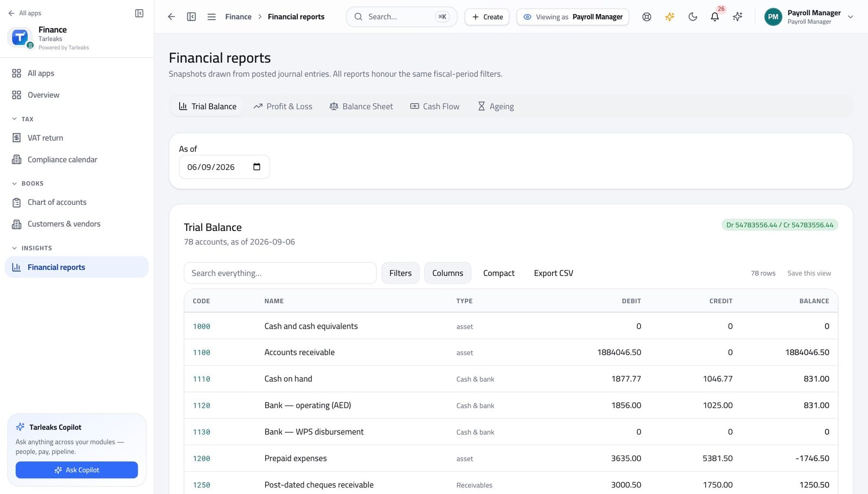Click the Ask Copilot button
The width and height of the screenshot is (868, 494).
point(76,470)
